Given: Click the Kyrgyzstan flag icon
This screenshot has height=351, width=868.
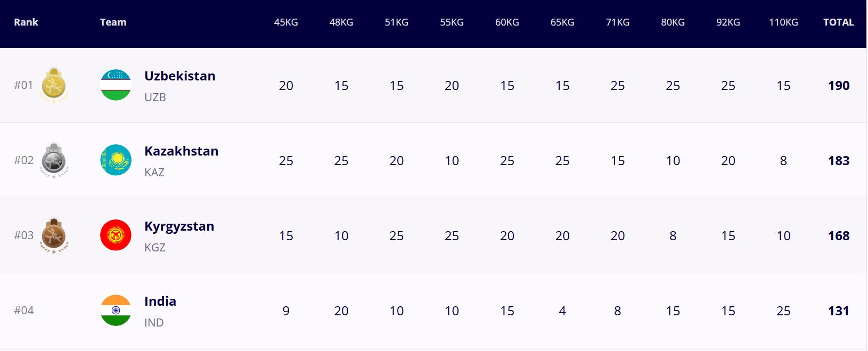Looking at the screenshot, I should (116, 235).
